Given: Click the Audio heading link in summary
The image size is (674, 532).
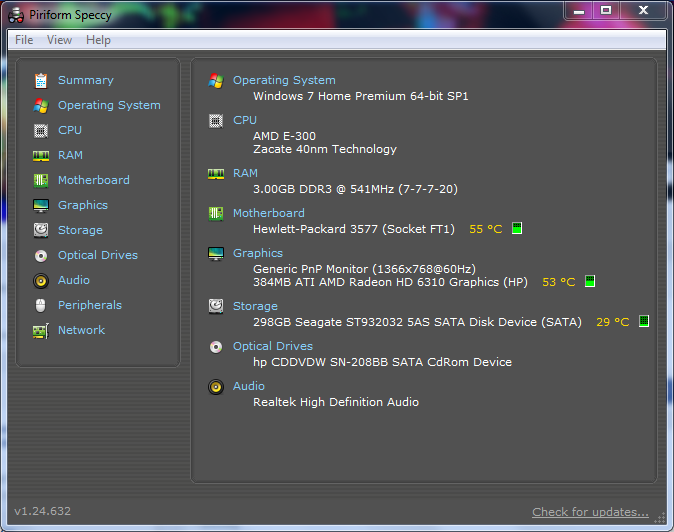Looking at the screenshot, I should tap(249, 386).
